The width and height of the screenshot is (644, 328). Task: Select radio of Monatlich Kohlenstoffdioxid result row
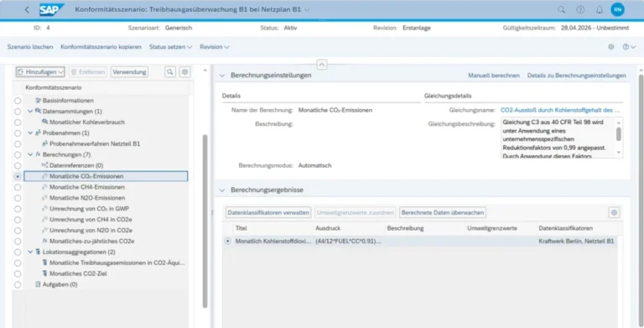[228, 242]
